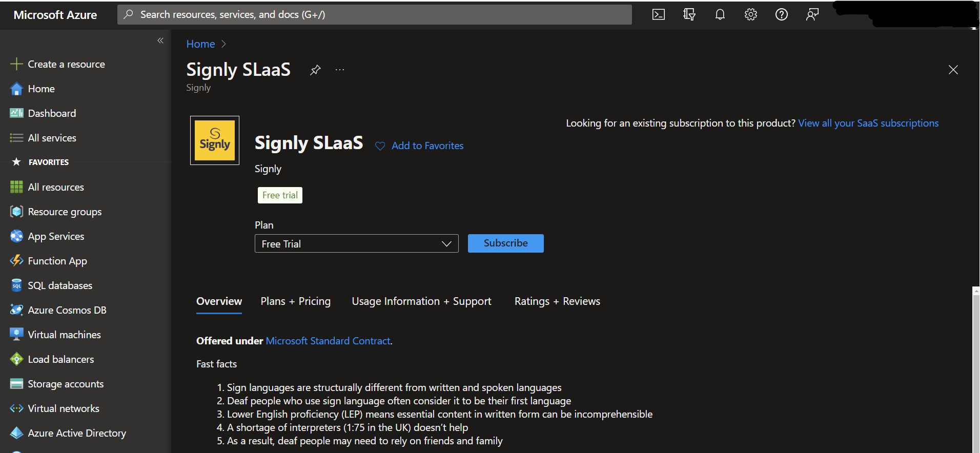This screenshot has height=453, width=980.
Task: Pin the Signly SLaaS page
Action: click(315, 70)
